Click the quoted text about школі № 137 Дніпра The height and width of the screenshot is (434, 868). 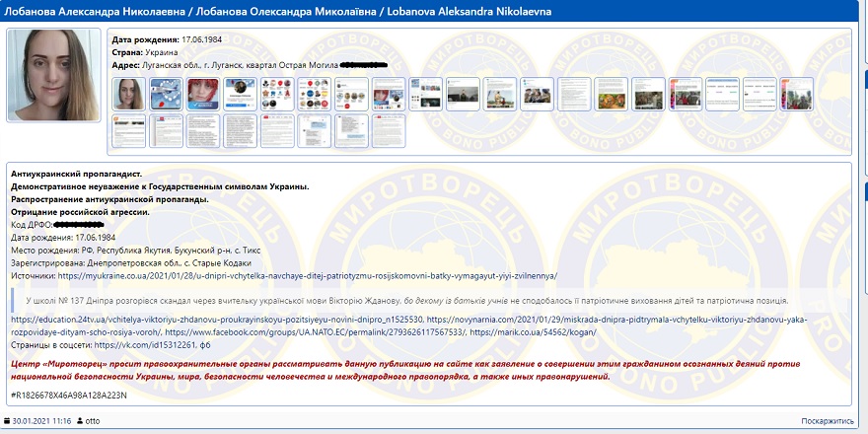(x=406, y=301)
